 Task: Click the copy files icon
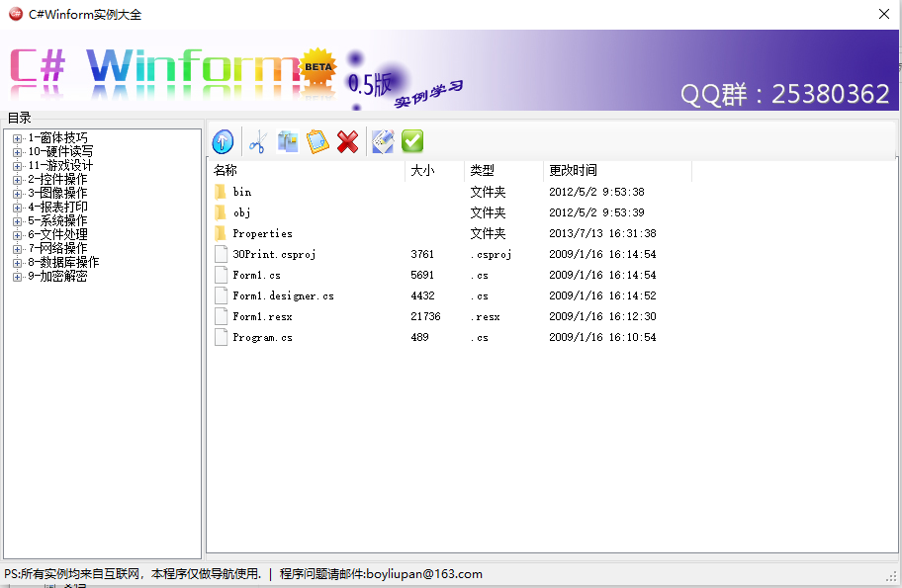coord(288,141)
